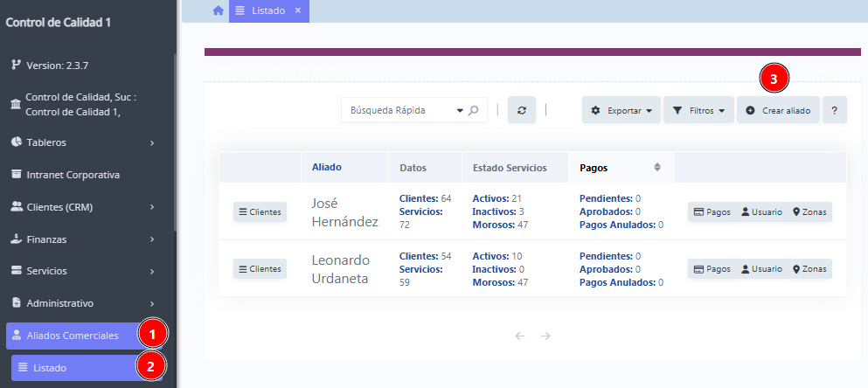Open the Filtros dropdown

(x=698, y=111)
